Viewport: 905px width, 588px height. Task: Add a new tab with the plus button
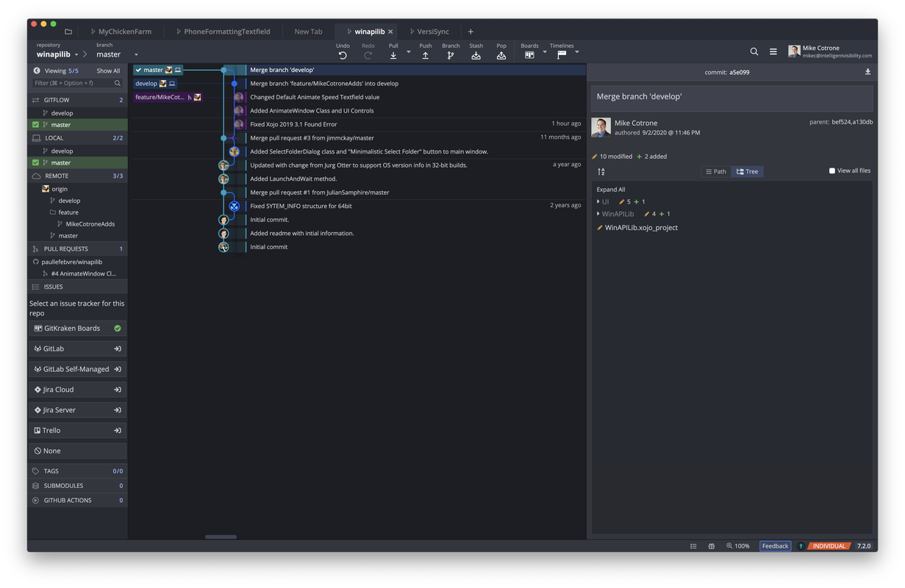pyautogui.click(x=471, y=32)
